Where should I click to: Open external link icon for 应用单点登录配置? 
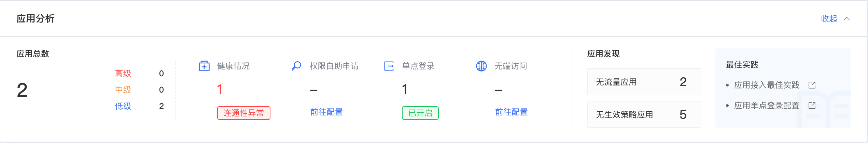pyautogui.click(x=812, y=106)
